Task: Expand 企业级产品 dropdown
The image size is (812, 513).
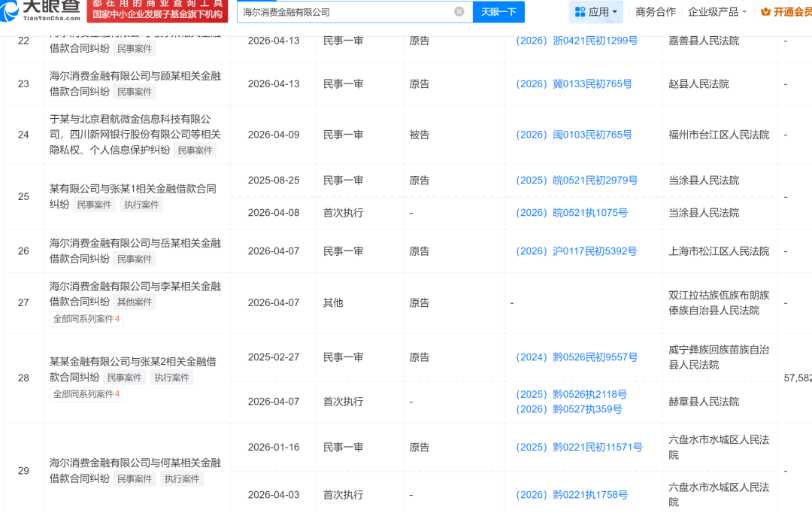Action: click(717, 12)
